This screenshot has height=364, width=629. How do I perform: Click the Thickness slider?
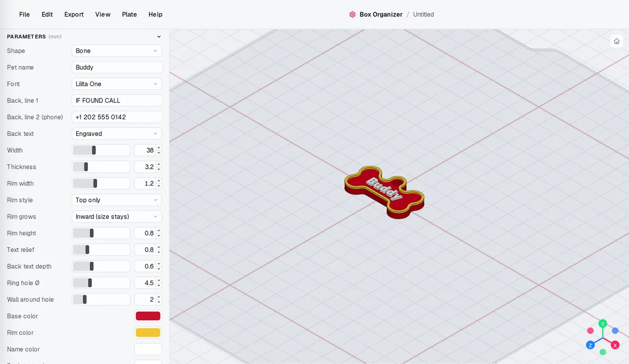click(x=101, y=167)
